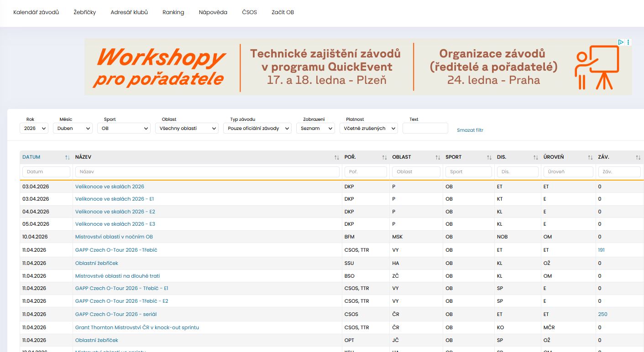Sort by ÚROVEŇ column arrows
Viewport: 644px width, 352px height.
[590, 157]
